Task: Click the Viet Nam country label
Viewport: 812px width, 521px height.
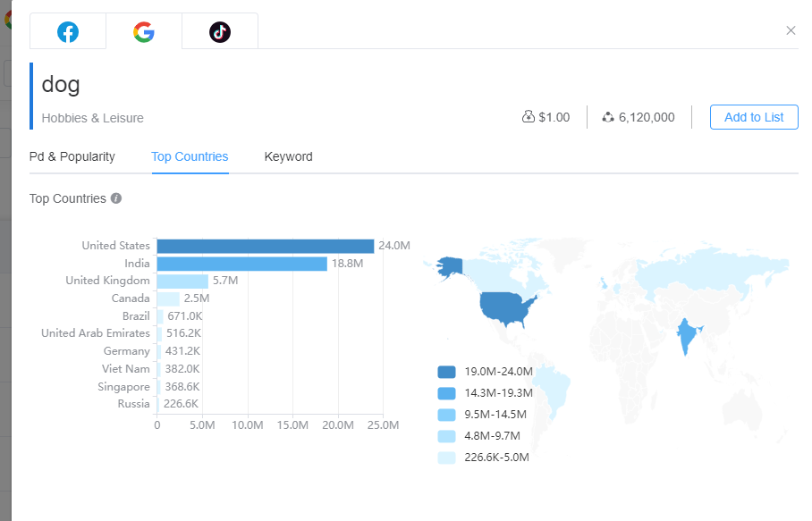Action: 125,369
